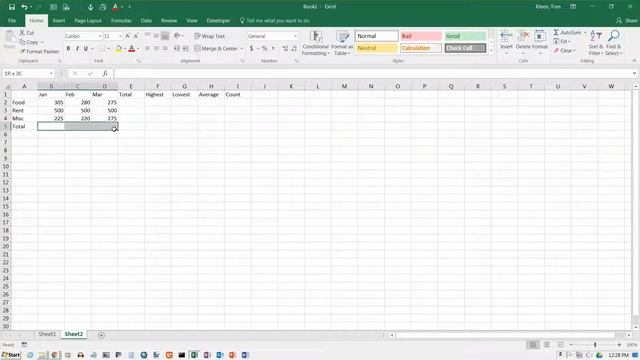
Task: Expand the Name Box dropdown
Action: click(51, 73)
